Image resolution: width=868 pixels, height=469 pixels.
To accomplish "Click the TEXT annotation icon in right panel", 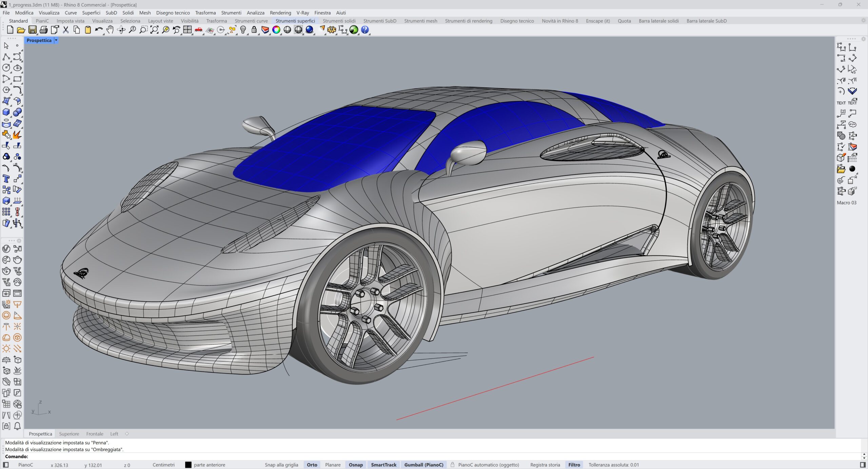I will coord(841,103).
